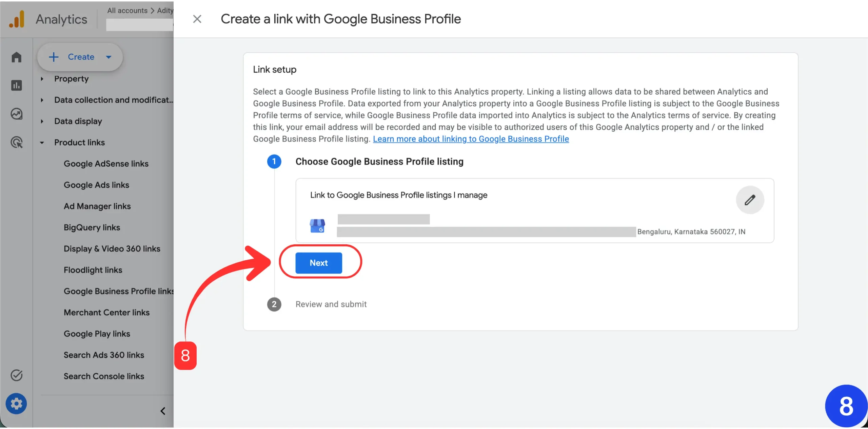Open the Explore icon in the sidebar
Screen dimensions: 868x429
[16, 114]
